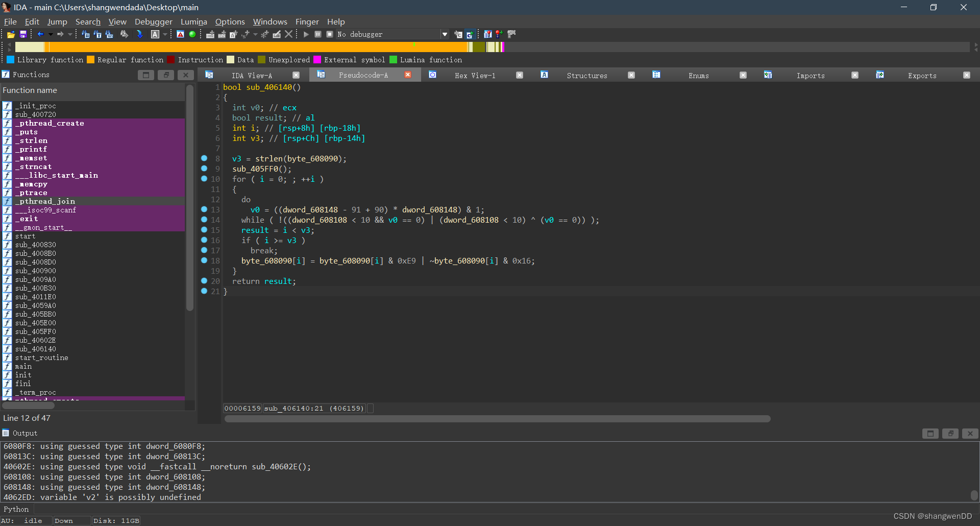Image resolution: width=980 pixels, height=526 pixels.
Task: Click the orange Regular function navigation band
Action: click(x=255, y=47)
